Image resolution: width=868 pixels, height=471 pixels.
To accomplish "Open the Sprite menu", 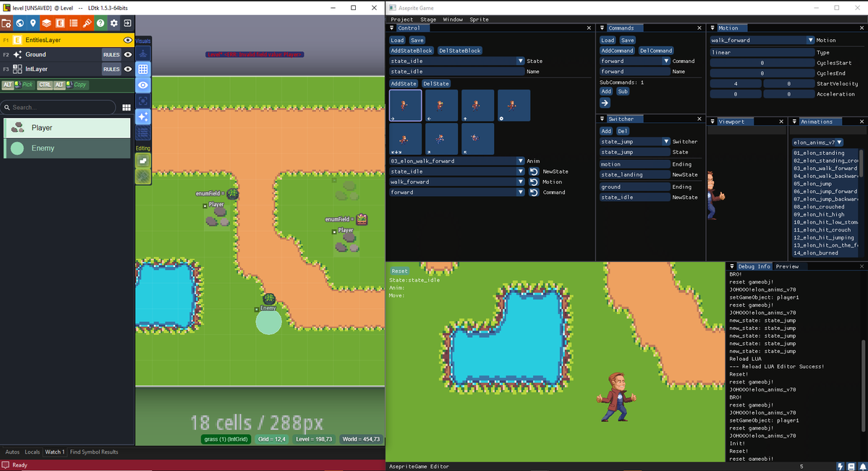I will point(479,20).
